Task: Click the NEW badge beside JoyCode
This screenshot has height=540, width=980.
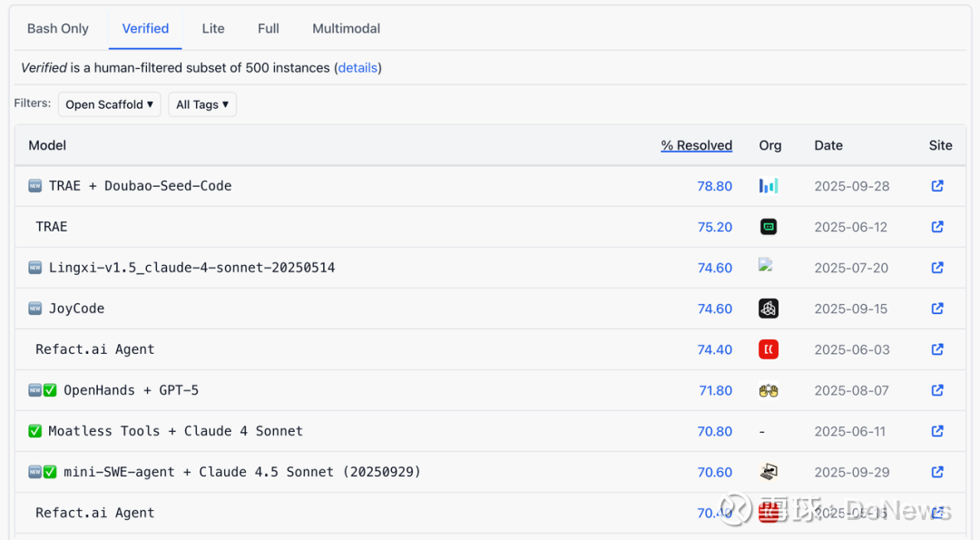Action: pyautogui.click(x=35, y=309)
